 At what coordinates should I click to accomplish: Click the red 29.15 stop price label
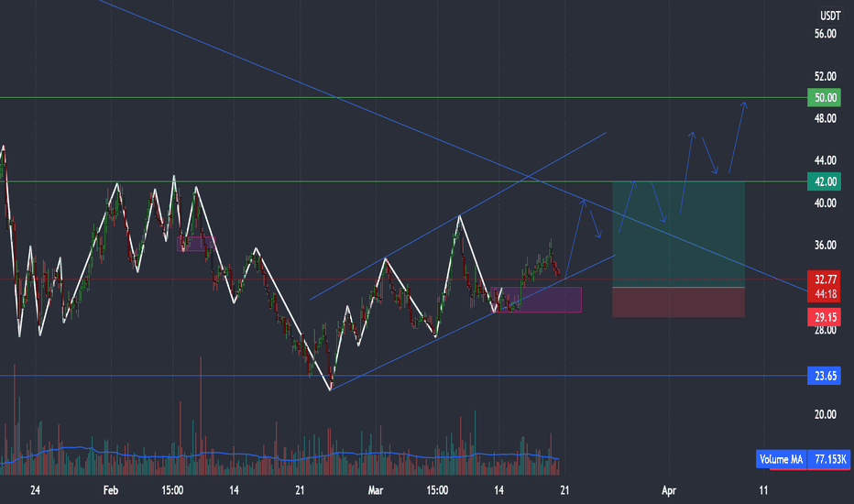coord(824,316)
